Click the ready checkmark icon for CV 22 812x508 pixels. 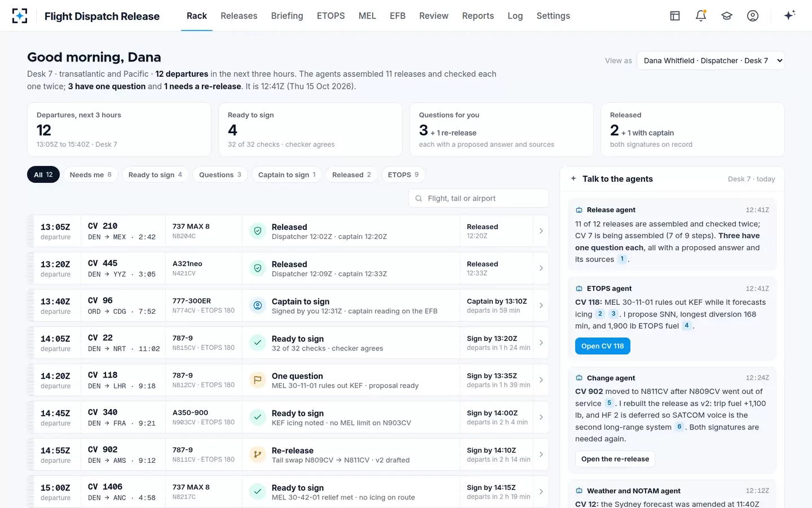pos(258,343)
